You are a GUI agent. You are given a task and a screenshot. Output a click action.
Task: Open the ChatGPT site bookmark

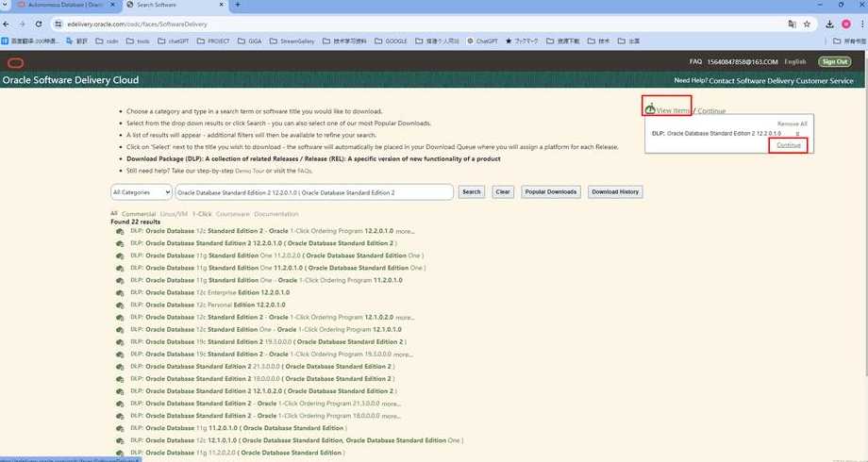[482, 41]
